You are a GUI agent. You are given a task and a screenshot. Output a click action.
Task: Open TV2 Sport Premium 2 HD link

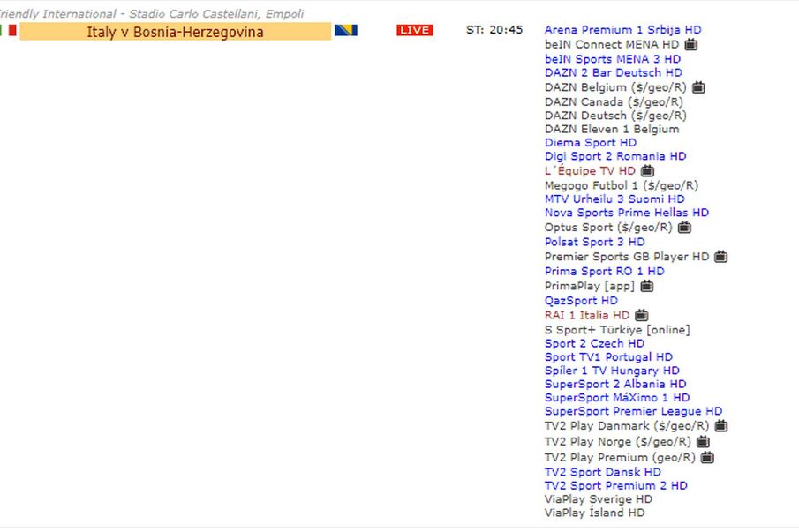[x=615, y=485]
